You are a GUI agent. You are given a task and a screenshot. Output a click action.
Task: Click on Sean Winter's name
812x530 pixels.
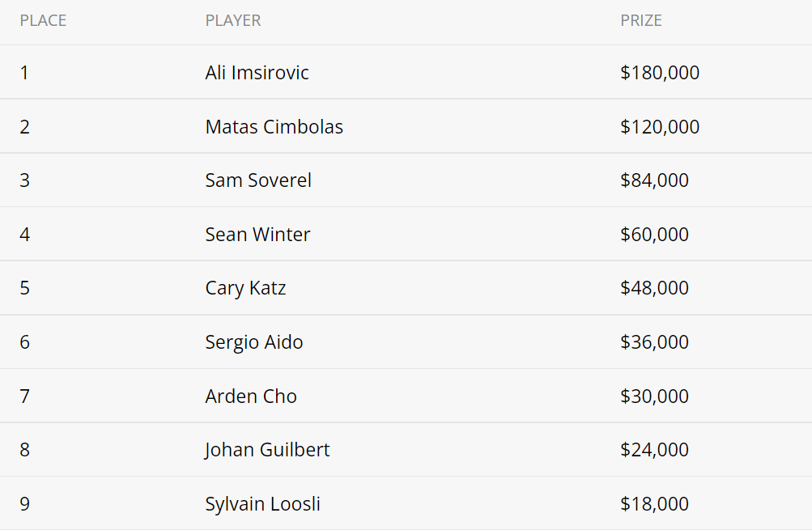click(257, 235)
